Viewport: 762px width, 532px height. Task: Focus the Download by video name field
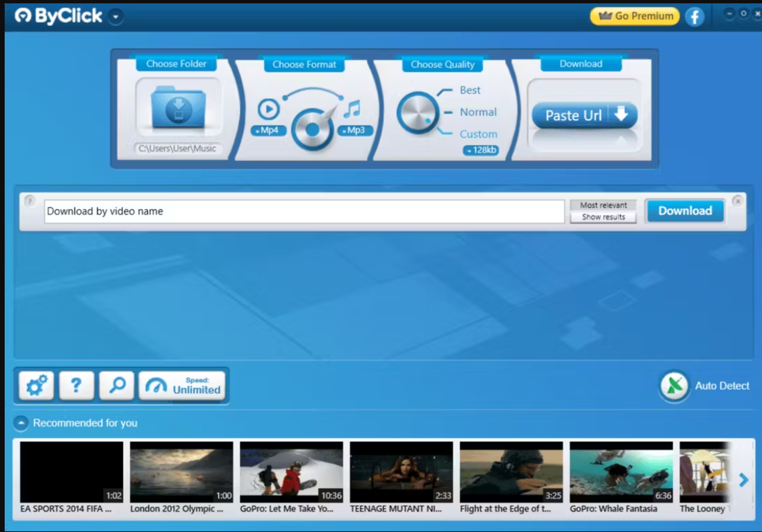point(305,212)
